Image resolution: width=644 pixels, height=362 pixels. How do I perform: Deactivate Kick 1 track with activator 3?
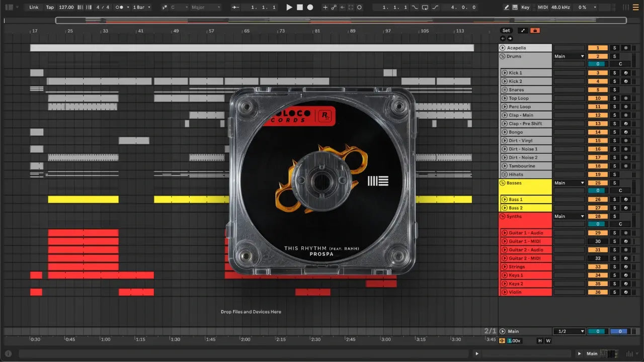click(x=598, y=73)
